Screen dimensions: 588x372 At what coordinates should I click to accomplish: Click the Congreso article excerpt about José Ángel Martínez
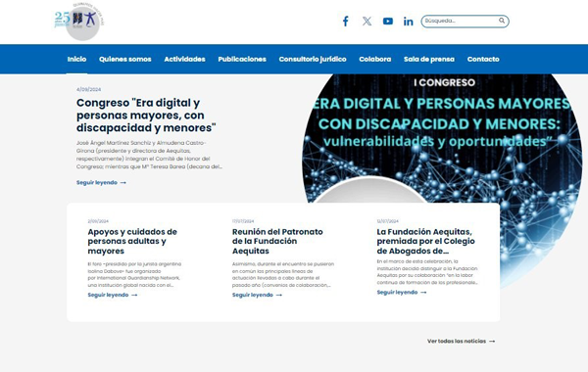(149, 155)
